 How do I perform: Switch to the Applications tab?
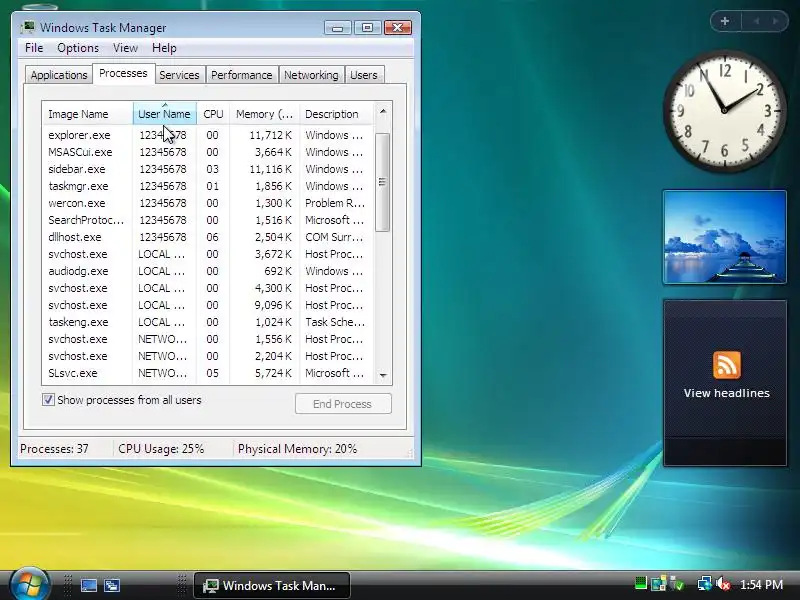coord(59,75)
